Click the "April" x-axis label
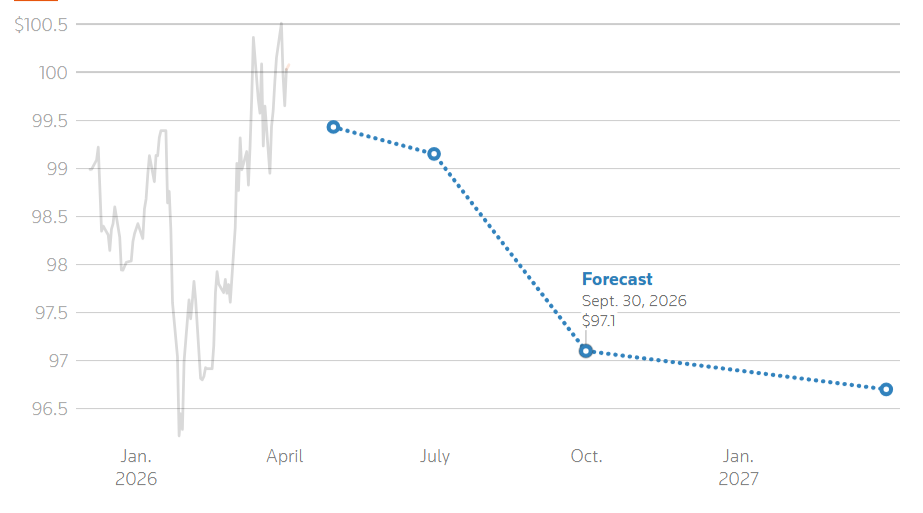The width and height of the screenshot is (923, 513). pyautogui.click(x=285, y=457)
